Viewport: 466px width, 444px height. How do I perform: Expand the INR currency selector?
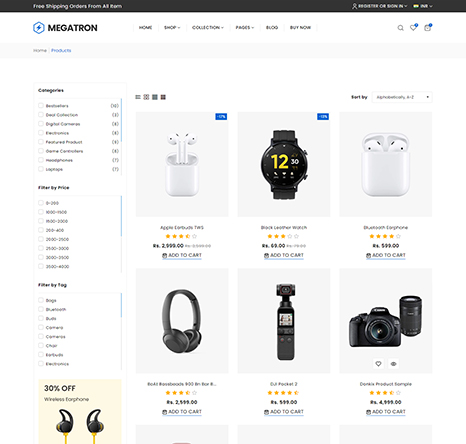423,6
